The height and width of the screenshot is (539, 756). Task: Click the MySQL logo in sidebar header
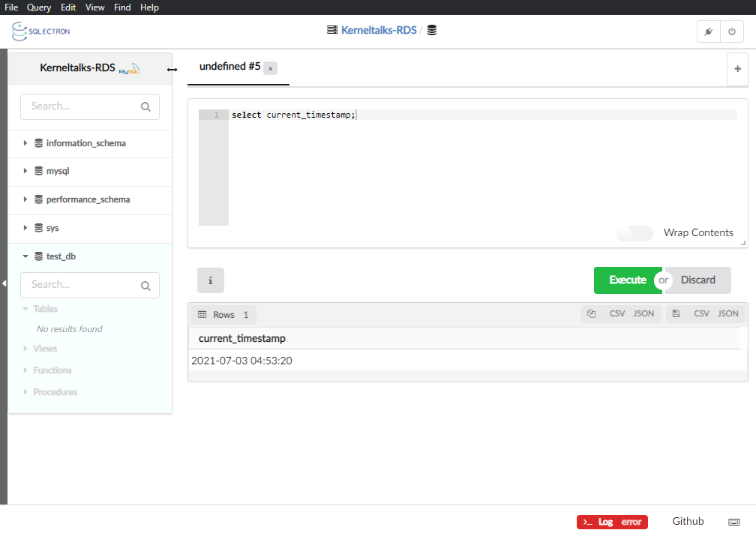[x=130, y=68]
